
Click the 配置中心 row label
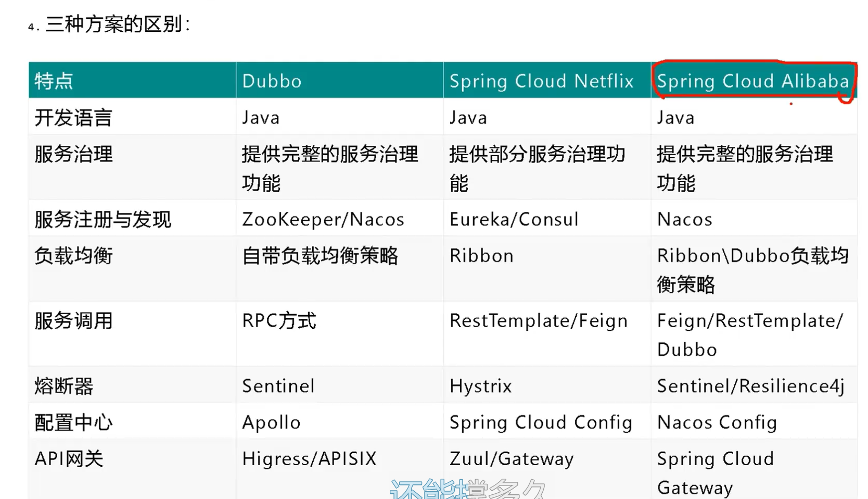tap(73, 422)
